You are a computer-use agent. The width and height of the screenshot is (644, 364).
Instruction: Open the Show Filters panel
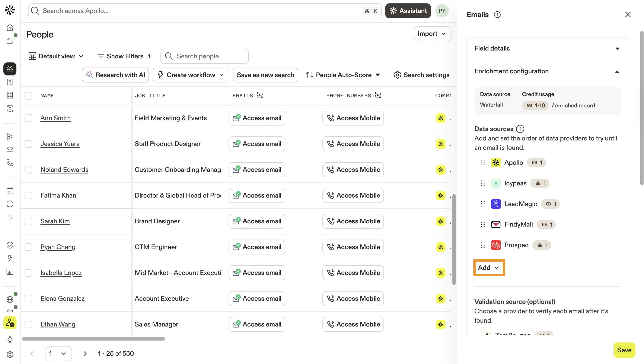click(x=124, y=56)
